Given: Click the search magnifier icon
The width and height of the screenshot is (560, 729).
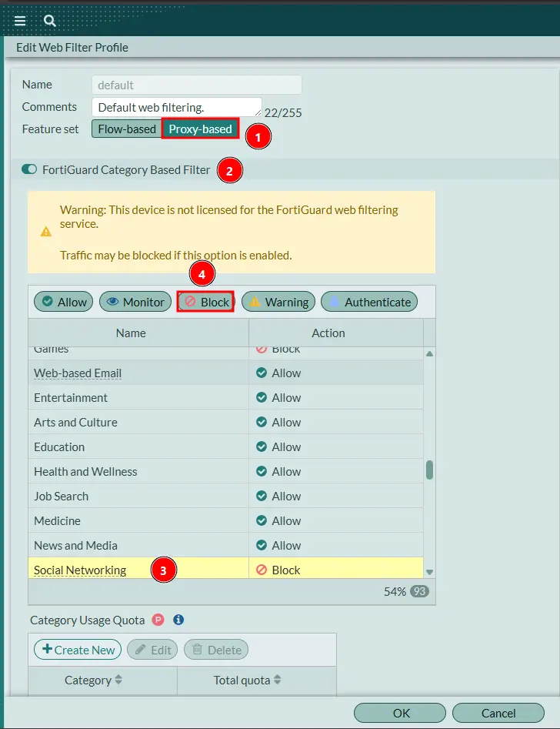Looking at the screenshot, I should point(50,21).
